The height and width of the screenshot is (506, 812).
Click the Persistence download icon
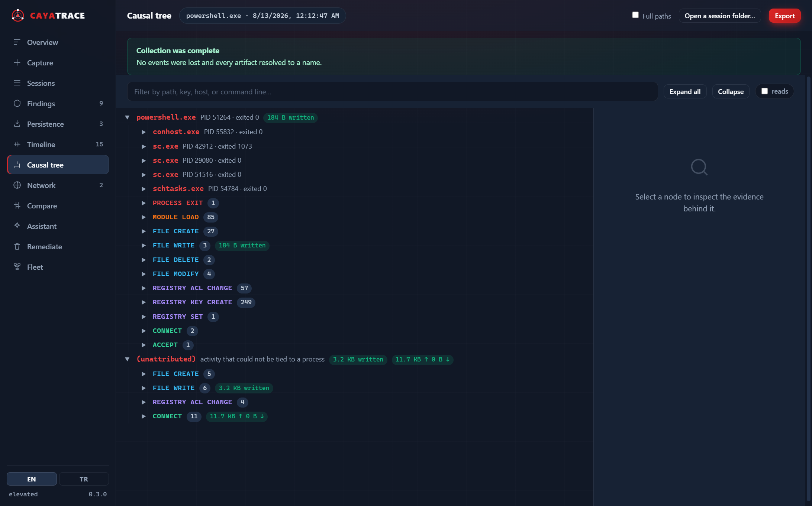[x=17, y=124]
